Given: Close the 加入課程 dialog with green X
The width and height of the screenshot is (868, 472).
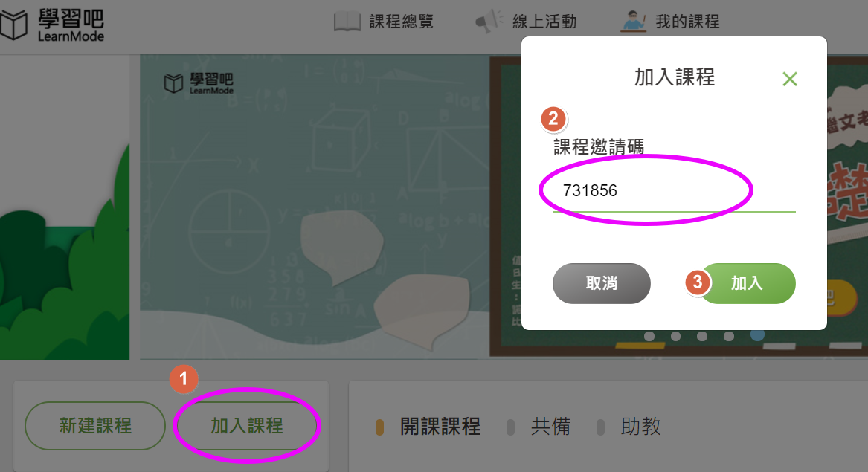Looking at the screenshot, I should (x=789, y=79).
